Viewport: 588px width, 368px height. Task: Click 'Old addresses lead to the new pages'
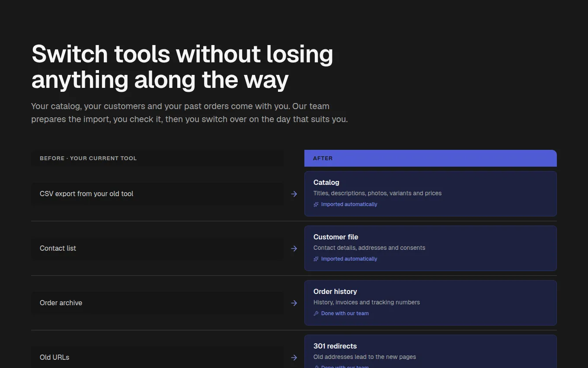[364, 357]
